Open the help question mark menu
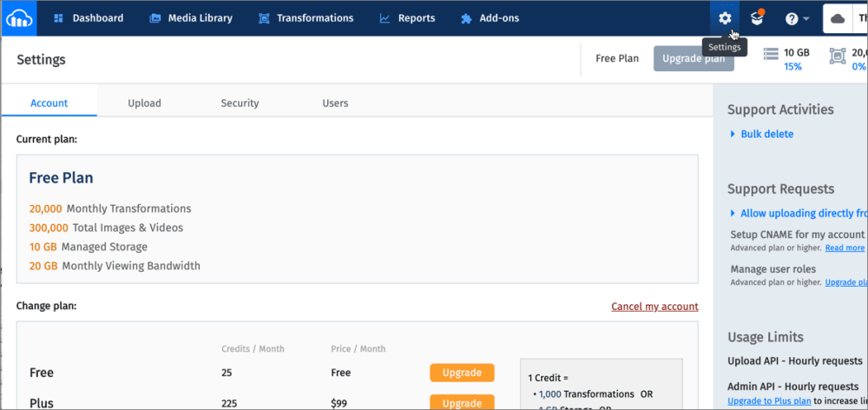 [x=797, y=18]
